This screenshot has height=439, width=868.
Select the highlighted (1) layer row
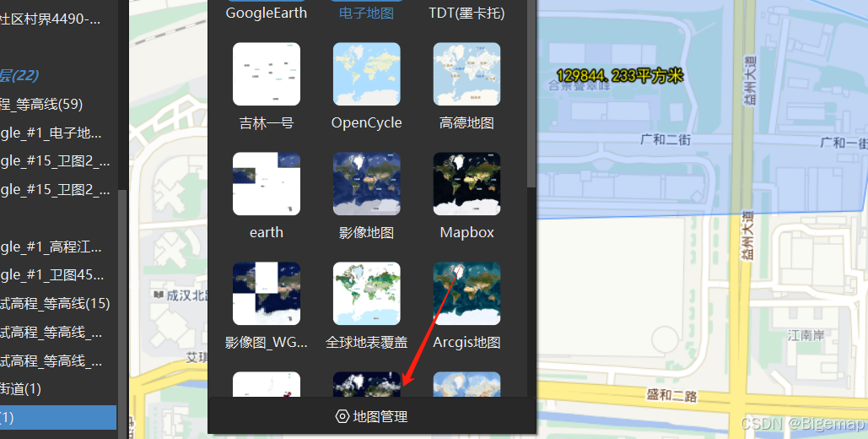click(x=58, y=417)
